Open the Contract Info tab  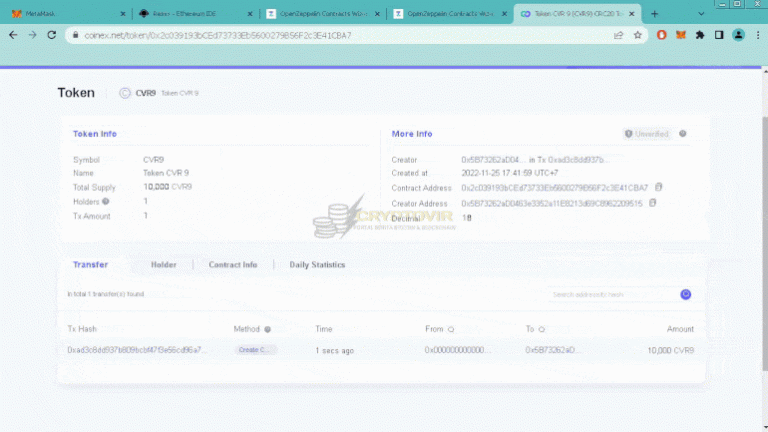click(x=232, y=265)
